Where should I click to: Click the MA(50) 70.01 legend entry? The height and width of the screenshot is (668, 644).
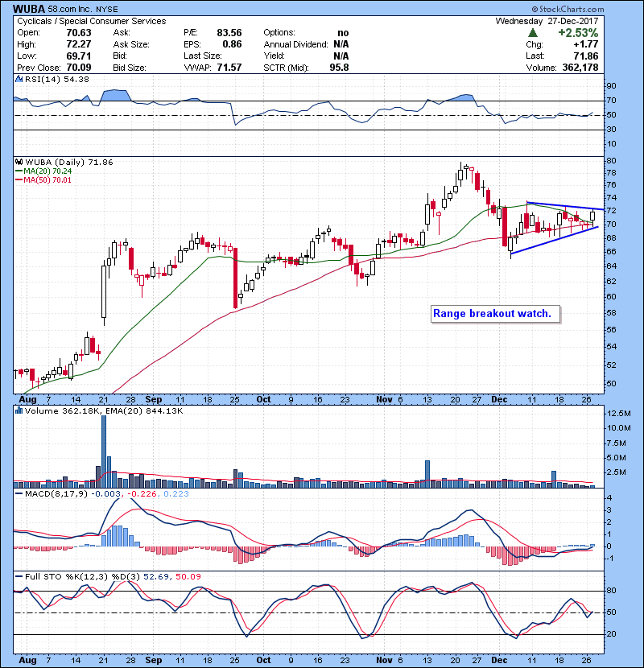click(x=43, y=180)
